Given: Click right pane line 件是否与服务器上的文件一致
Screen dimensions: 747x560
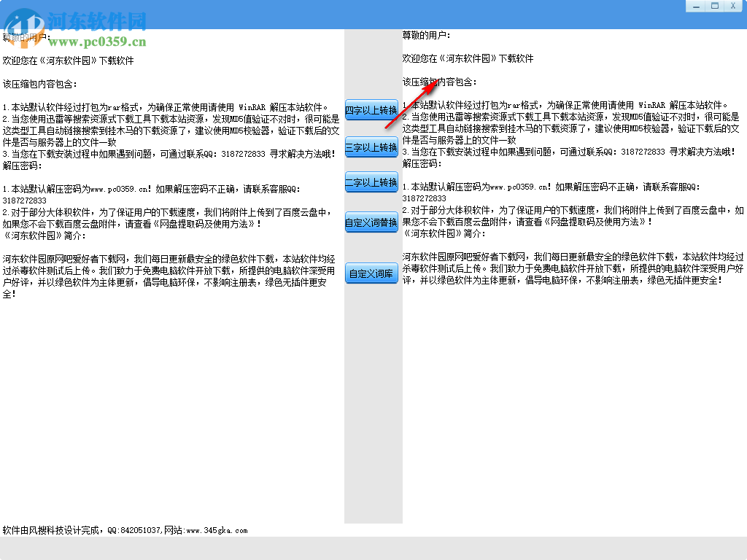Looking at the screenshot, I should click(460, 140).
